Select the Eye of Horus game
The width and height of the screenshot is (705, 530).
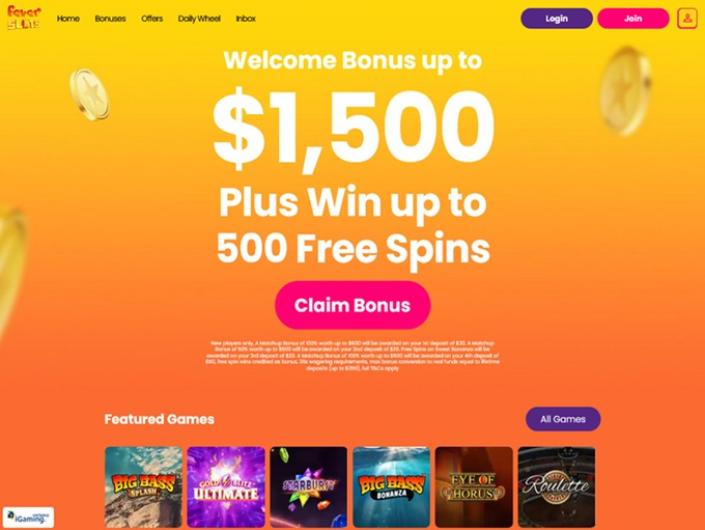tap(474, 487)
